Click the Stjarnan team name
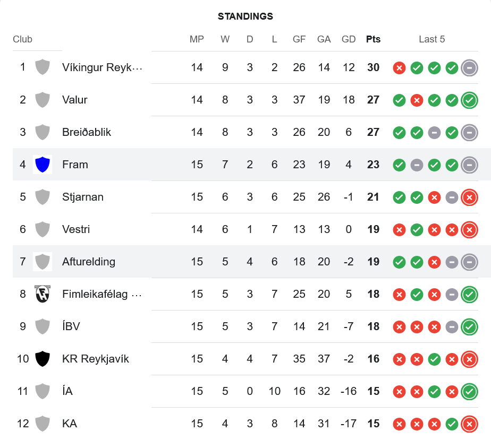This screenshot has height=448, width=491. tap(83, 197)
